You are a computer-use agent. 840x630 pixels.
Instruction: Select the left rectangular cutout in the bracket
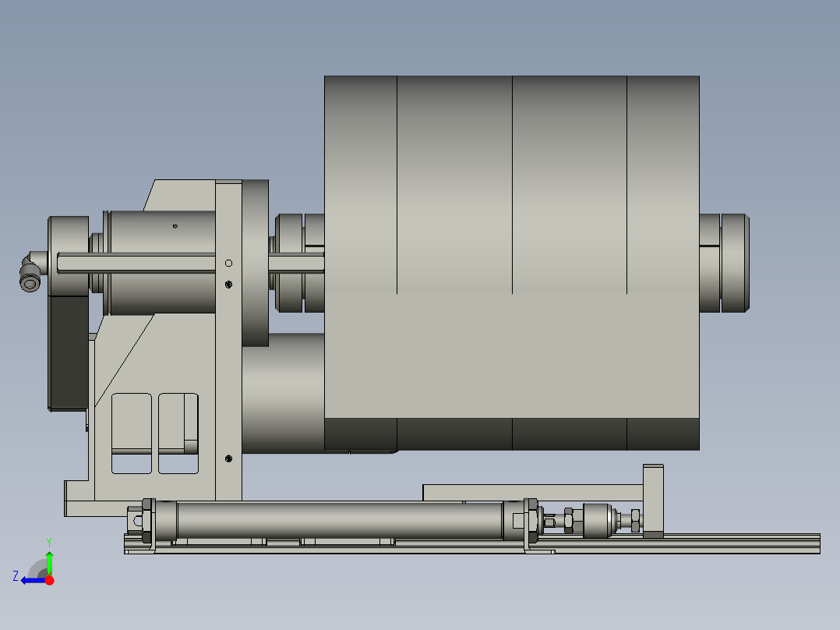132,434
